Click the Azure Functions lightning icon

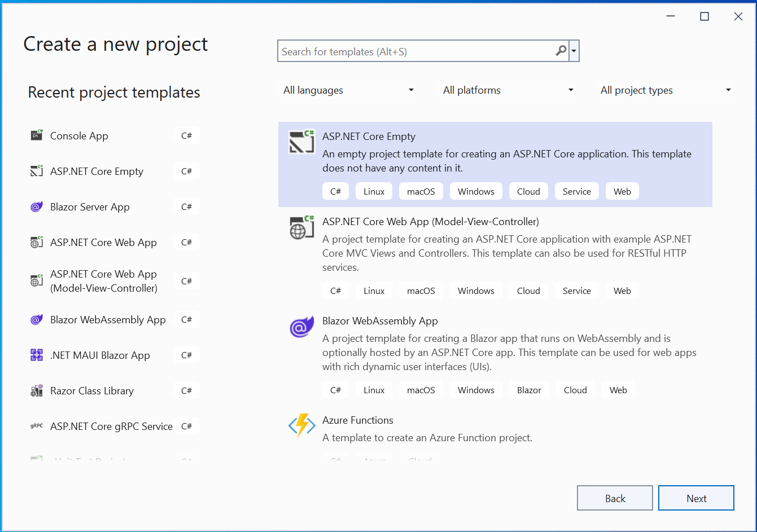(301, 425)
